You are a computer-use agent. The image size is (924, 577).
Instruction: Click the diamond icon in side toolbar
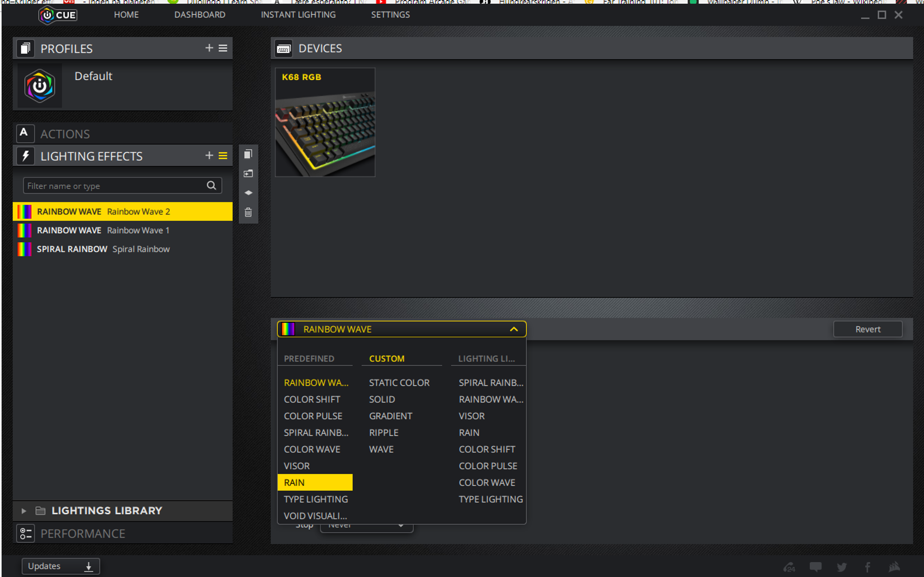[x=248, y=193]
